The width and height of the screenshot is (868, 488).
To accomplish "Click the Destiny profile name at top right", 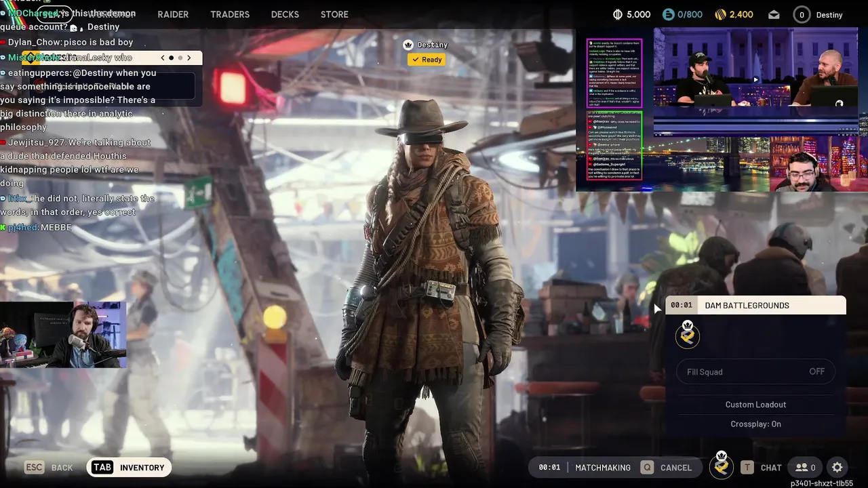I will [x=829, y=14].
